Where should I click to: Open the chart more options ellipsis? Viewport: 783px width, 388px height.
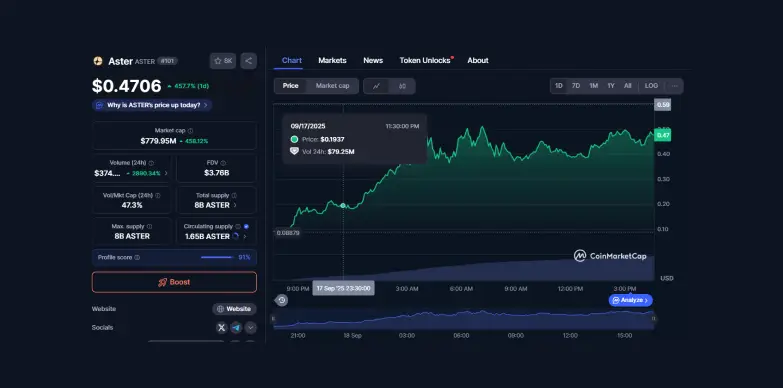tap(675, 86)
